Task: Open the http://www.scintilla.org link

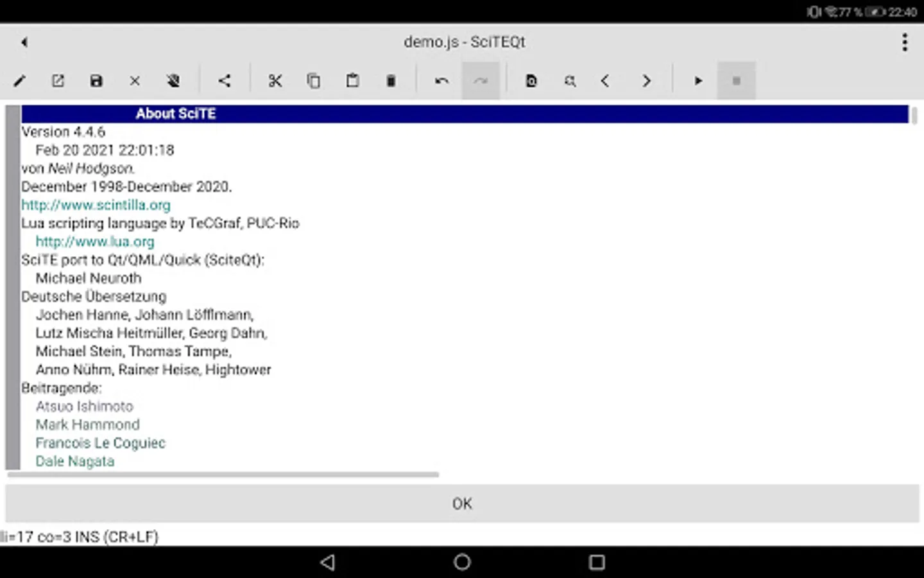Action: coord(96,205)
